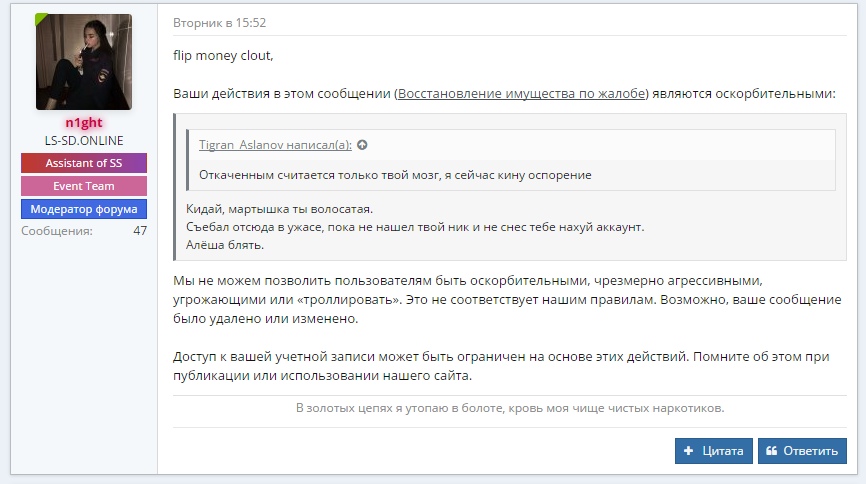The width and height of the screenshot is (866, 484).
Task: Click the green online indicator on the avatar
Action: 40,19
